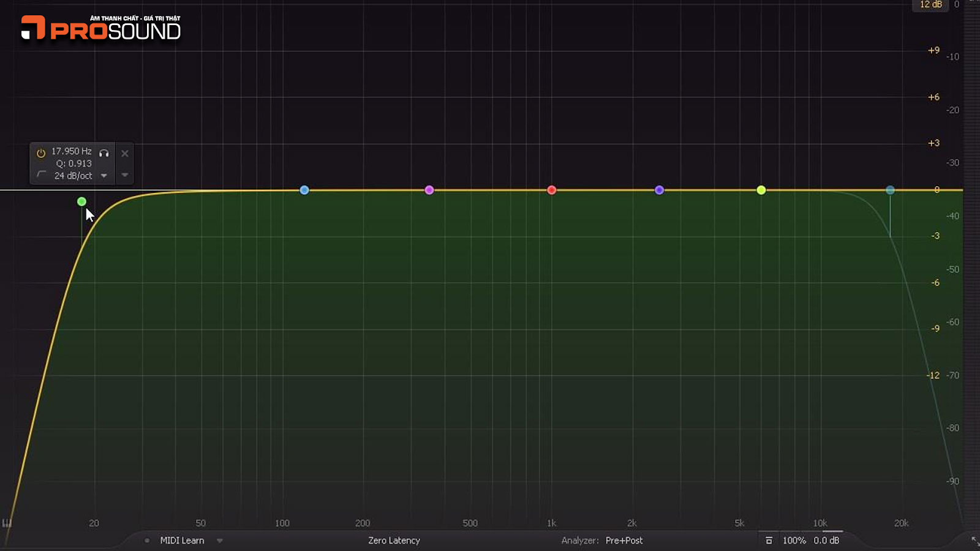
Task: Open the 24 dB/oct slope dropdown
Action: pyautogui.click(x=104, y=176)
